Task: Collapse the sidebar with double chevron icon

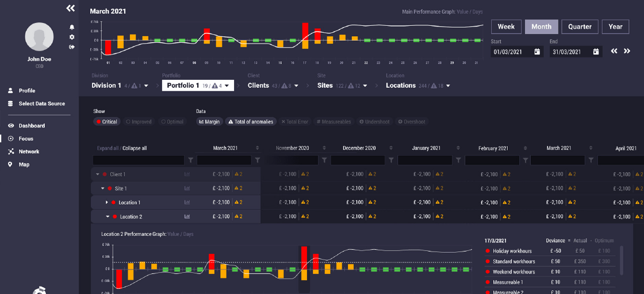Action: tap(70, 8)
